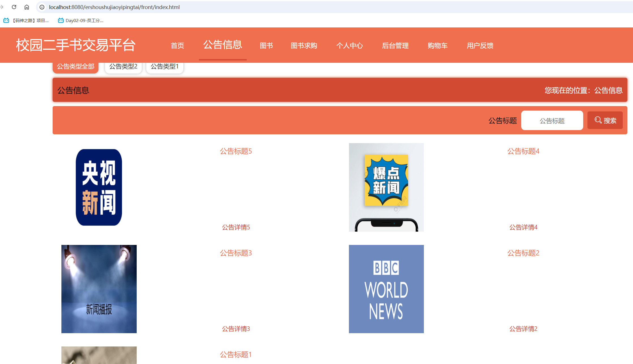Click the 校园二手书交易平台 site title
This screenshot has height=364, width=633.
76,45
